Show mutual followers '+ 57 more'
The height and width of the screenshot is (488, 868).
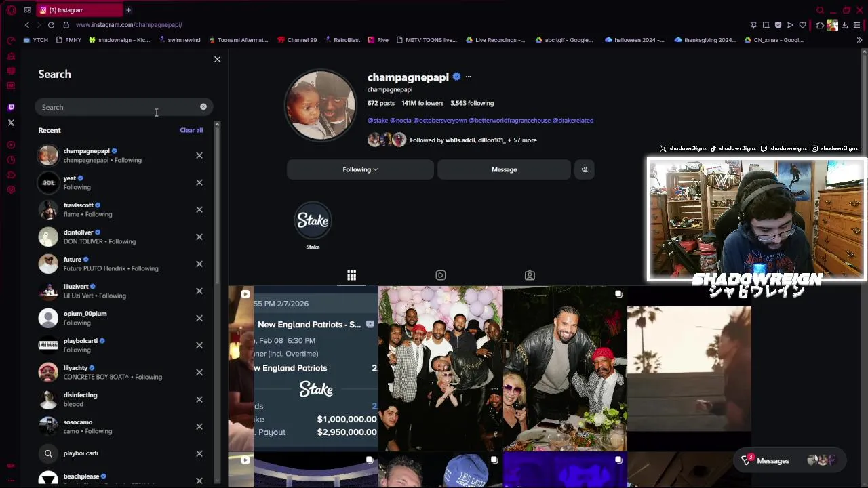[522, 140]
